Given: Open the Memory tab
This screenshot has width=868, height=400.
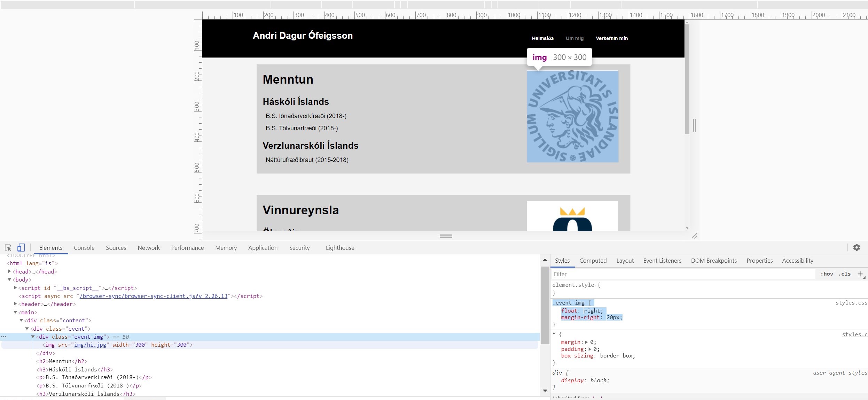Looking at the screenshot, I should click(x=226, y=248).
